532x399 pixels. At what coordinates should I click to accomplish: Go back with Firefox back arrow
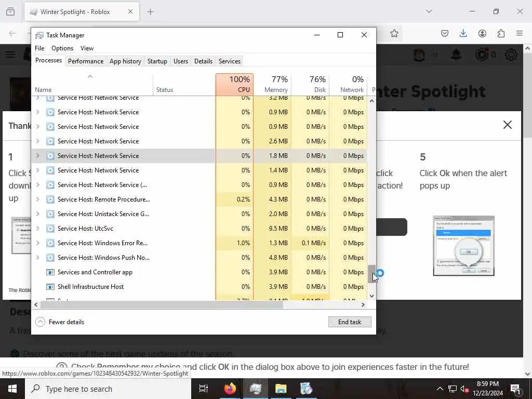click(x=12, y=33)
